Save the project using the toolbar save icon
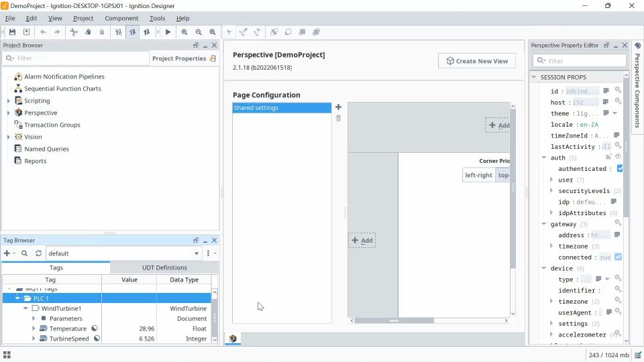Screen dimensions: 644x362 (12, 32)
